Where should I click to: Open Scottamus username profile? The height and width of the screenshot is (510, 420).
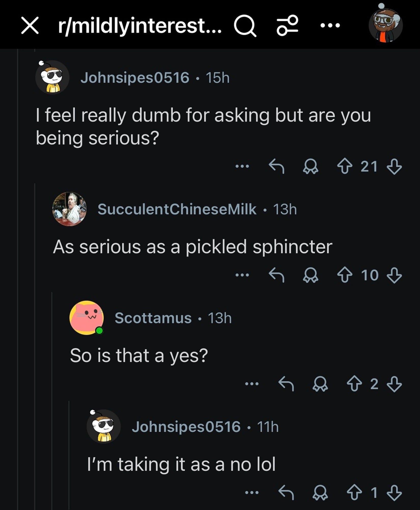(x=153, y=318)
